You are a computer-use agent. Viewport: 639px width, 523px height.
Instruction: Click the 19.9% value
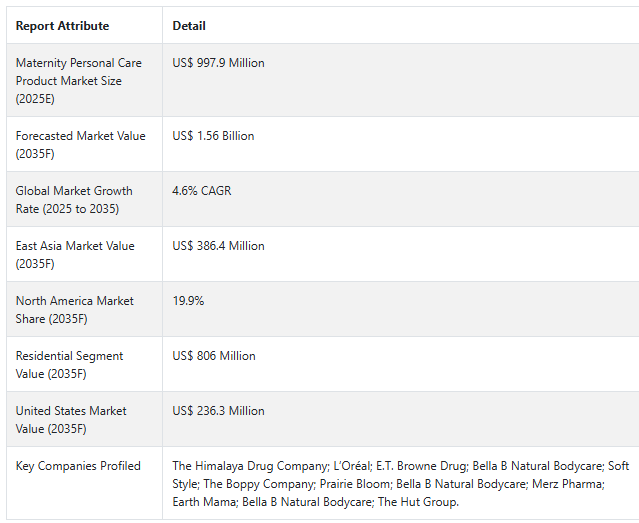coord(188,301)
